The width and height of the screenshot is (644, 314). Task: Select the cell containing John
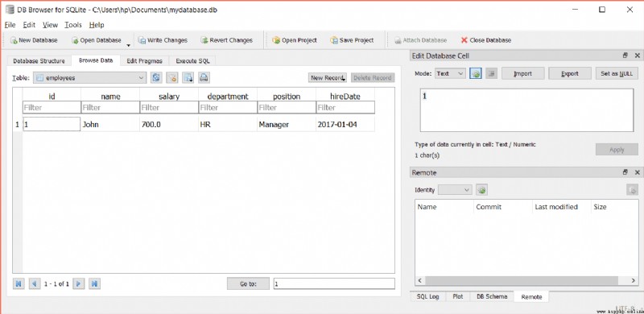110,124
